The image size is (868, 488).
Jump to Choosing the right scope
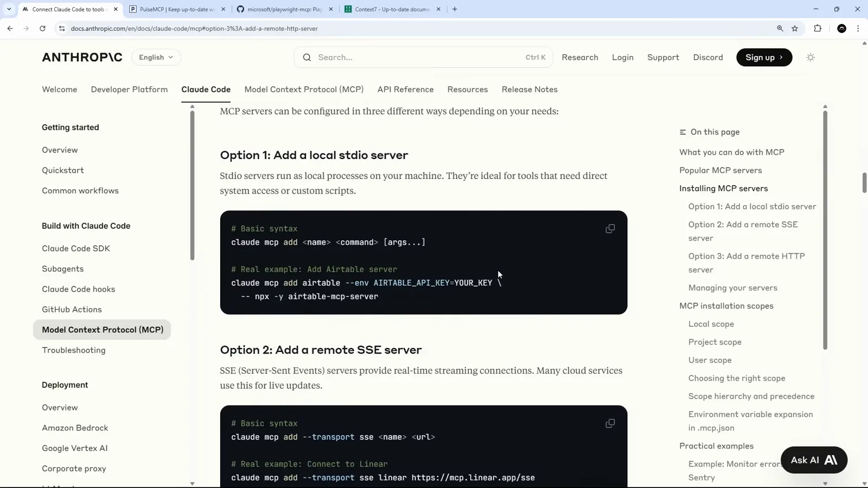tap(737, 378)
